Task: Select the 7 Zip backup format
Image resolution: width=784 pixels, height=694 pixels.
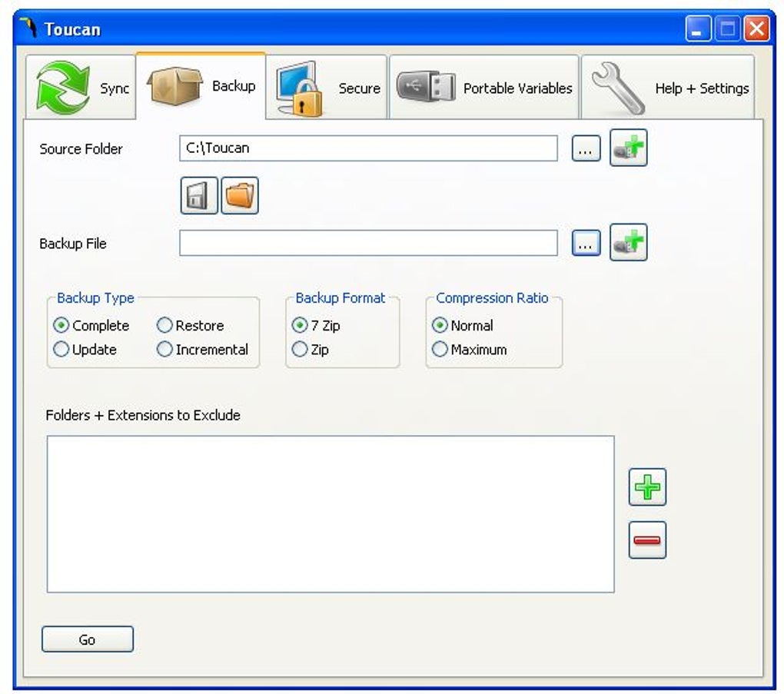Action: pyautogui.click(x=316, y=326)
